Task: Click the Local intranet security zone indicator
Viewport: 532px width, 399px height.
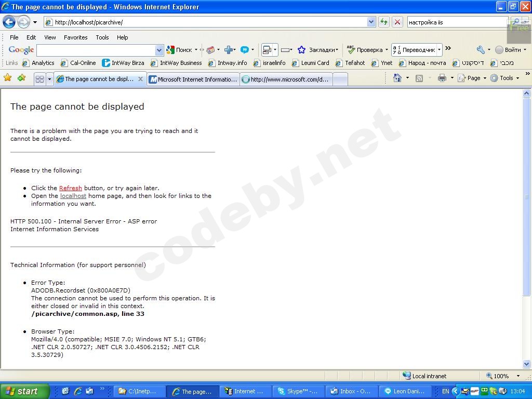Action: click(424, 376)
